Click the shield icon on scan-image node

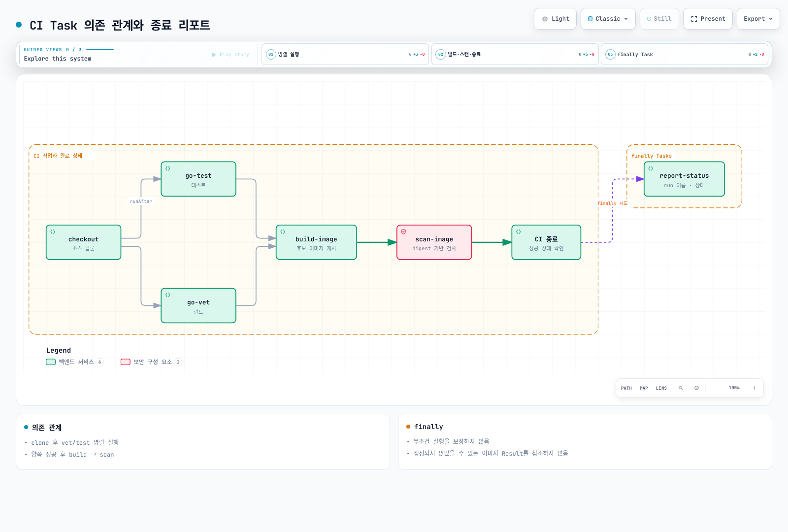pos(403,232)
